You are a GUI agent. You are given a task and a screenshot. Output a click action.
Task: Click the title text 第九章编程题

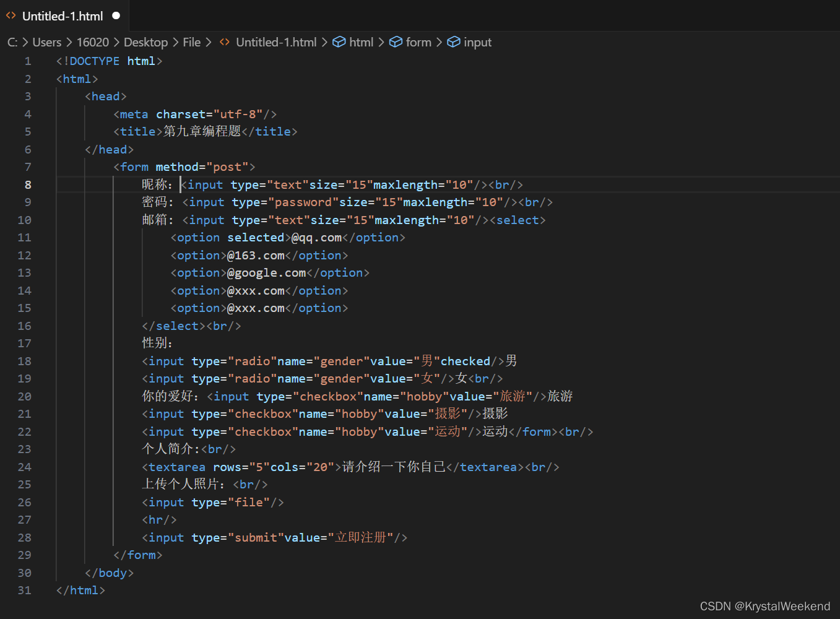202,131
